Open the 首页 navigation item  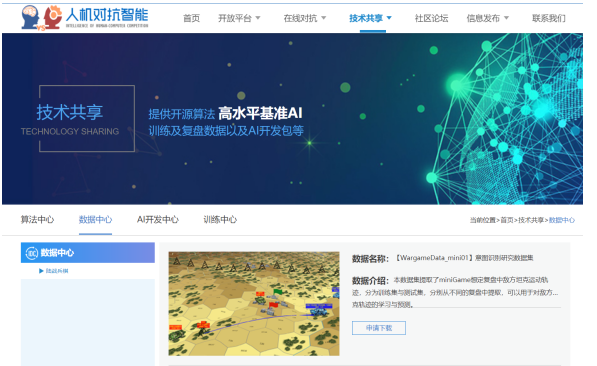(191, 18)
